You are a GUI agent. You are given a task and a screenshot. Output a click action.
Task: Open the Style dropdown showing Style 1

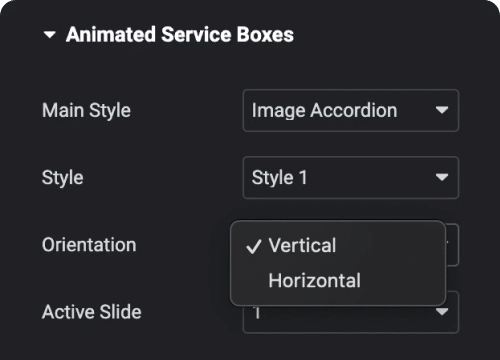point(351,178)
